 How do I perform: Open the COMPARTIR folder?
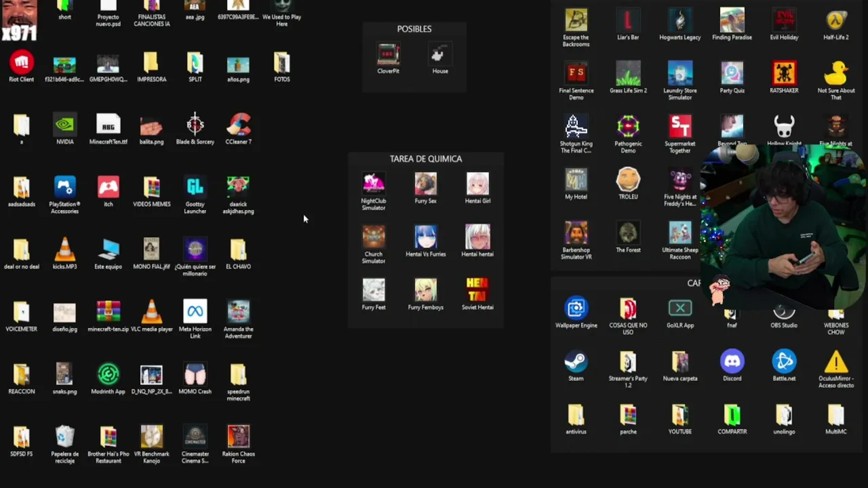tap(732, 415)
